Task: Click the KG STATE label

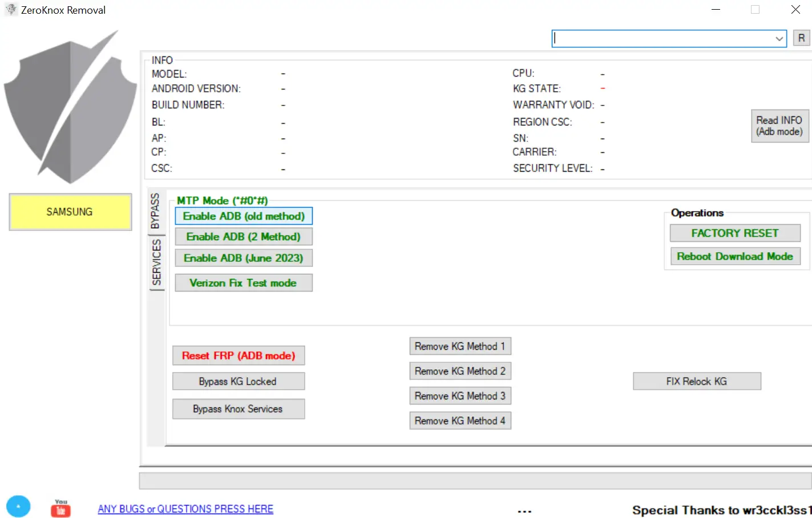Action: (536, 89)
